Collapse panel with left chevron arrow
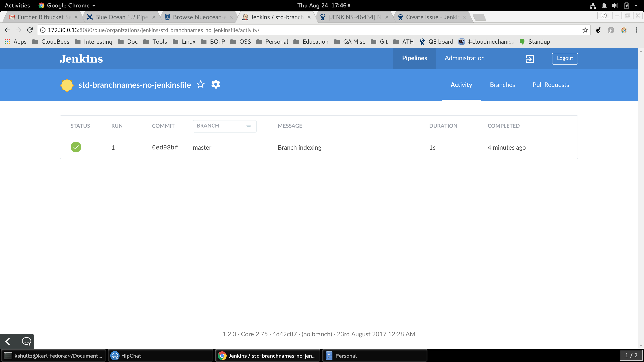 (x=8, y=341)
